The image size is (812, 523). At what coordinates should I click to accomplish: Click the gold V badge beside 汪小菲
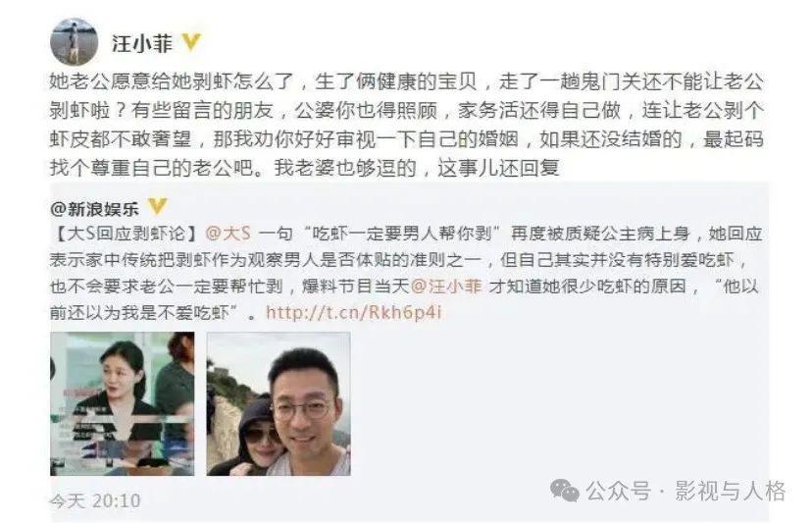(x=191, y=42)
